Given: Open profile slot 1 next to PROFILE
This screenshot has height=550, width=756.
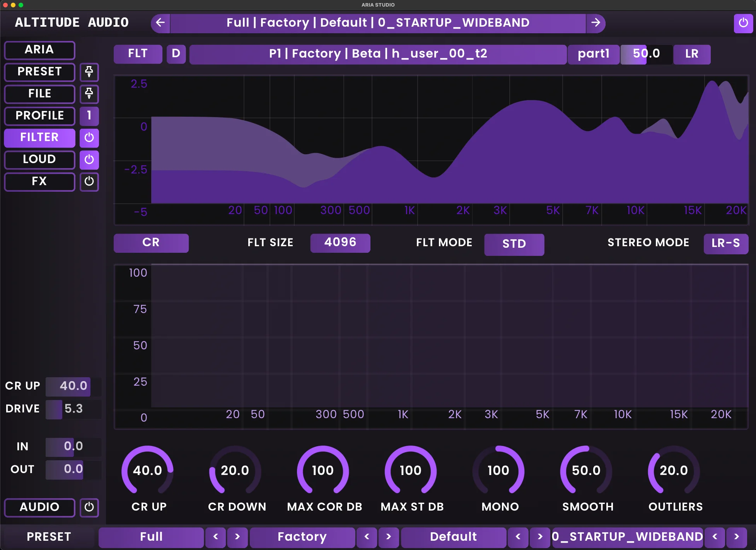Looking at the screenshot, I should [89, 116].
